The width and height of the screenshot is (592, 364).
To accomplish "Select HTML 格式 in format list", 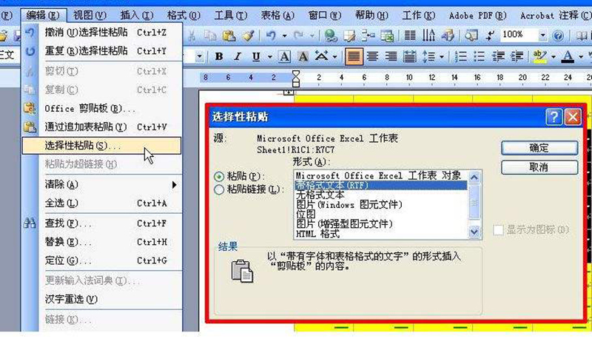I will [x=380, y=234].
